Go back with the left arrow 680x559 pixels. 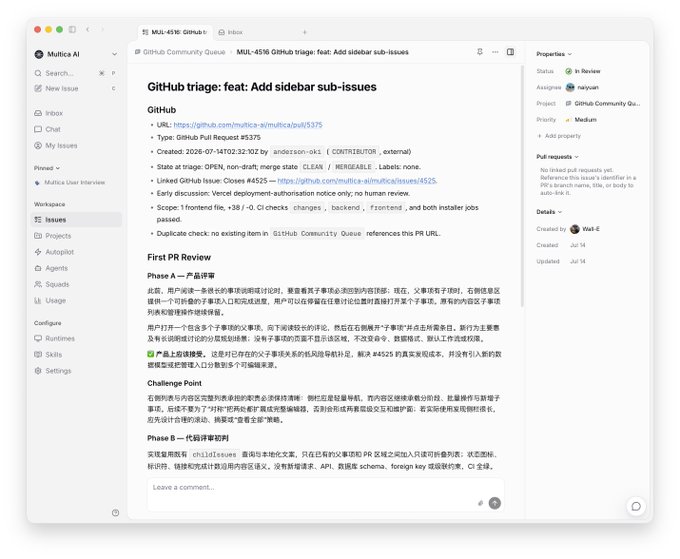(x=88, y=29)
